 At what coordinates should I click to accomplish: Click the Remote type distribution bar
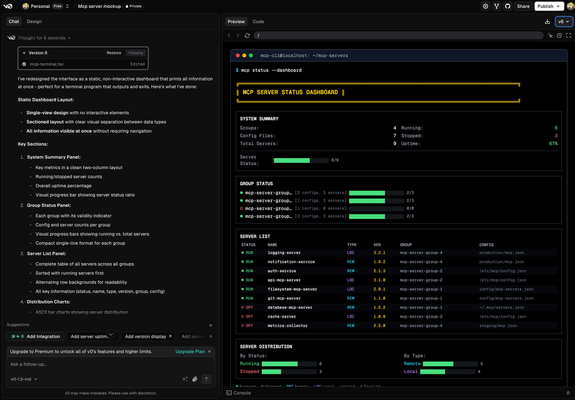[450, 364]
